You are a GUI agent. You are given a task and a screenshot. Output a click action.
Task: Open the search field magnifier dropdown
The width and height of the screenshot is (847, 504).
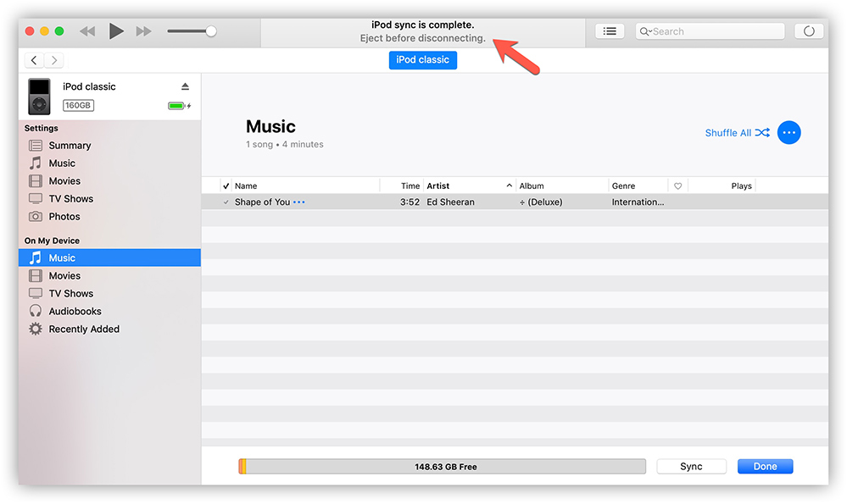(646, 31)
